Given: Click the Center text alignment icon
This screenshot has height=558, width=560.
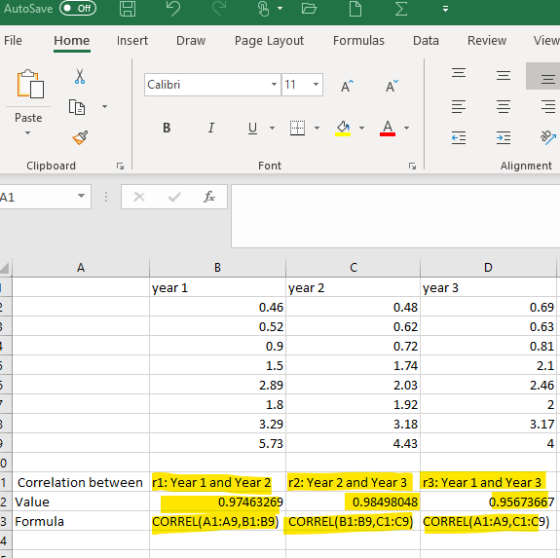Looking at the screenshot, I should tap(504, 106).
